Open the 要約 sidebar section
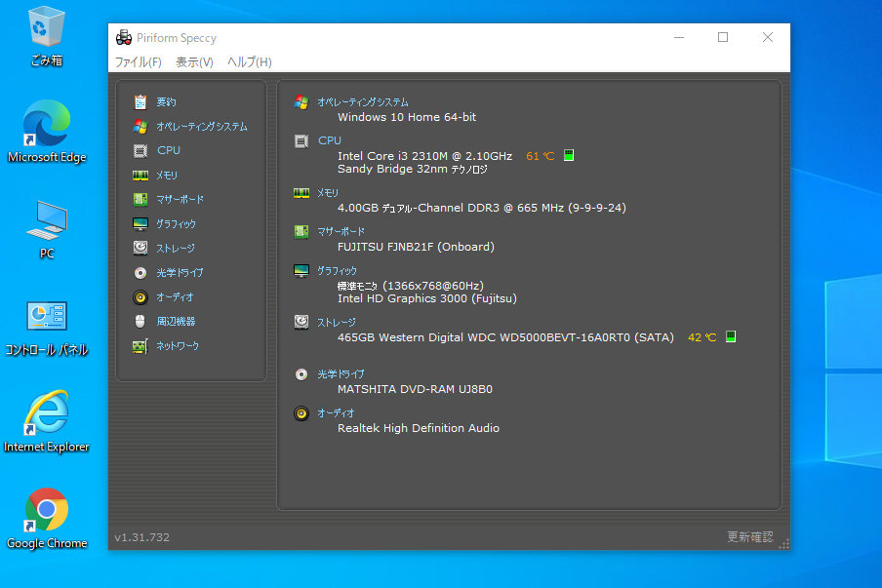This screenshot has height=588, width=882. [x=166, y=101]
